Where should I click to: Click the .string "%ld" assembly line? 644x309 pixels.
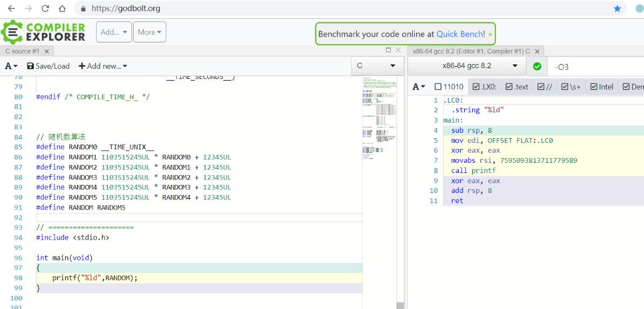478,110
